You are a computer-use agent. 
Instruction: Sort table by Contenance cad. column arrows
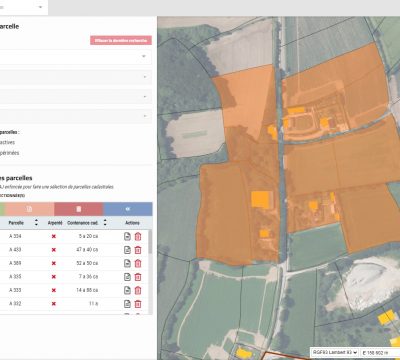(105, 223)
